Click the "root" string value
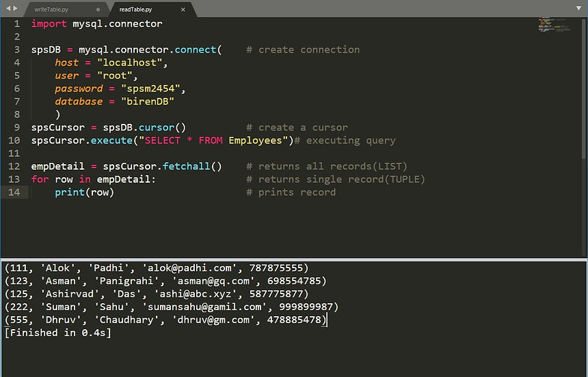This screenshot has height=377, width=588. click(114, 75)
